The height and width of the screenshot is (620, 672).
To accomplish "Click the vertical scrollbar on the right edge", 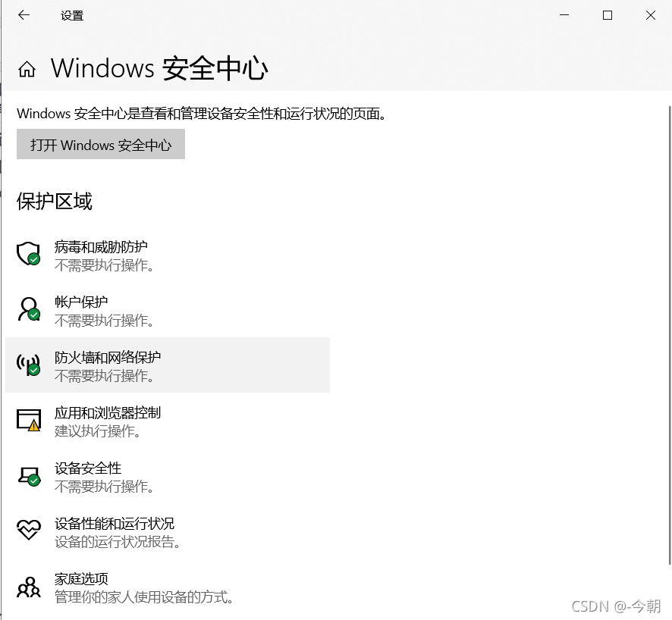I will 670,335.
